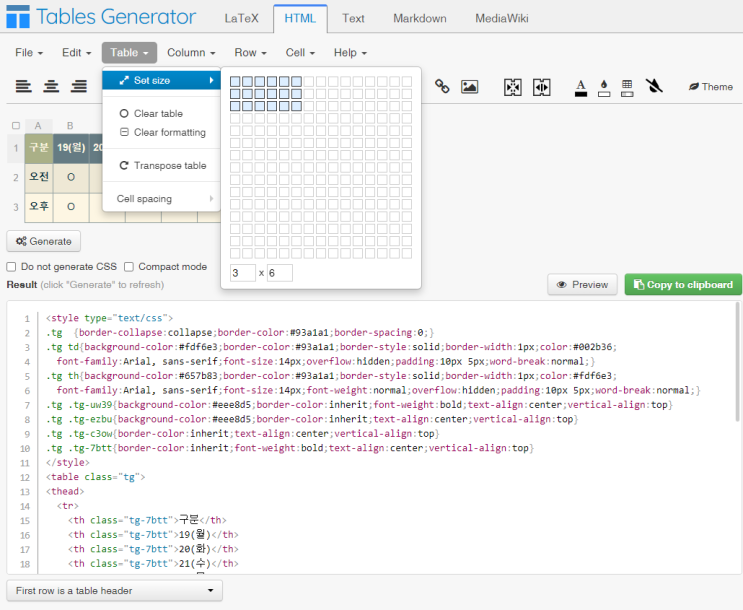Open the Column menu

click(191, 53)
